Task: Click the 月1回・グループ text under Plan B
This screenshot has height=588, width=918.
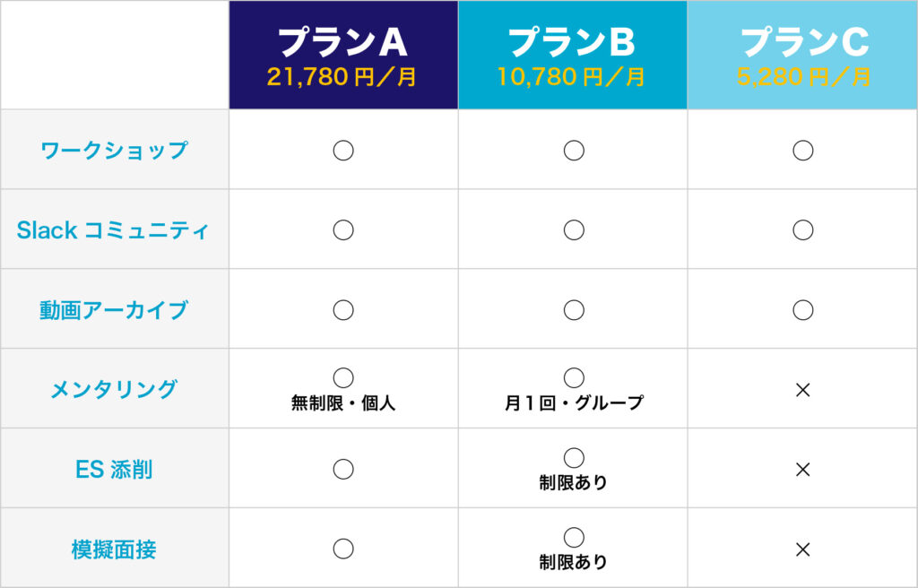Action: click(x=574, y=403)
